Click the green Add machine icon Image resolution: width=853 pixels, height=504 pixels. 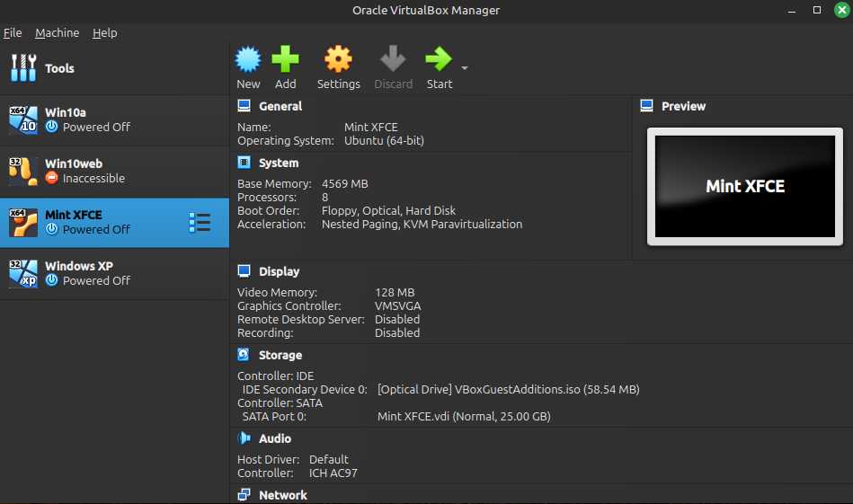[x=285, y=60]
